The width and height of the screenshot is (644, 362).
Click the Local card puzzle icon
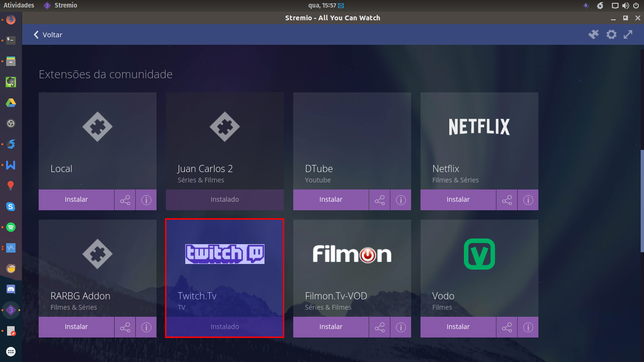click(x=98, y=127)
